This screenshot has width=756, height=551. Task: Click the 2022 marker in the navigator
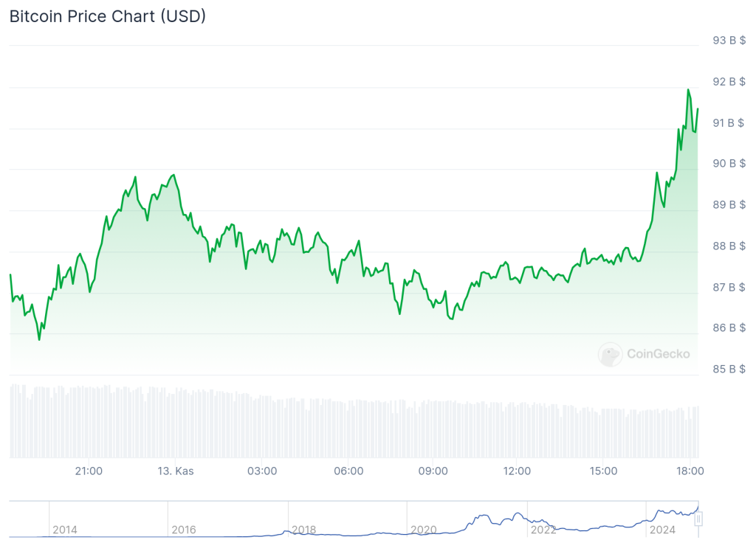[543, 530]
